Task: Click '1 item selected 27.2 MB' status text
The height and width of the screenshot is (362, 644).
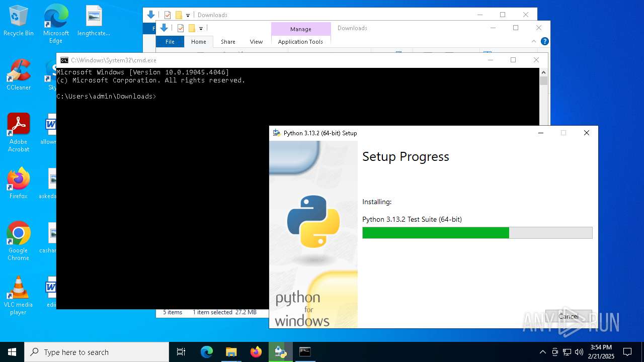Action: (224, 312)
